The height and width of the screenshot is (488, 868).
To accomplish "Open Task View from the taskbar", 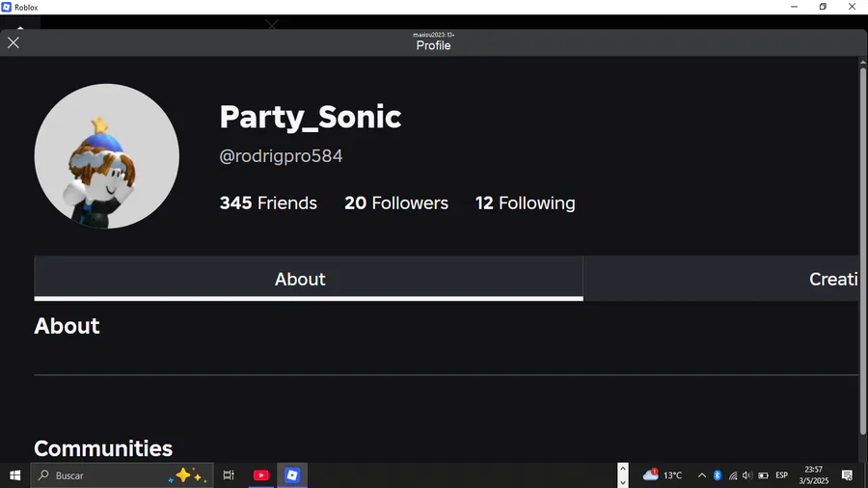I will (x=229, y=475).
